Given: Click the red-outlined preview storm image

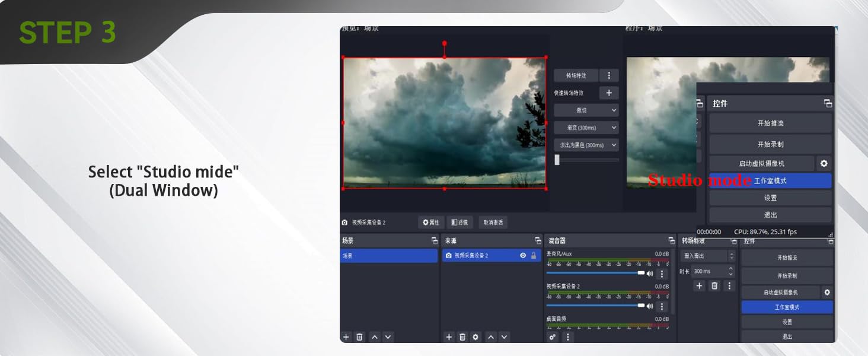Looking at the screenshot, I should click(444, 123).
